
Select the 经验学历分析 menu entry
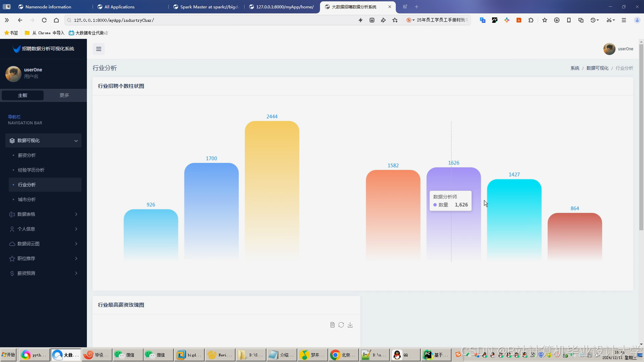click(31, 170)
